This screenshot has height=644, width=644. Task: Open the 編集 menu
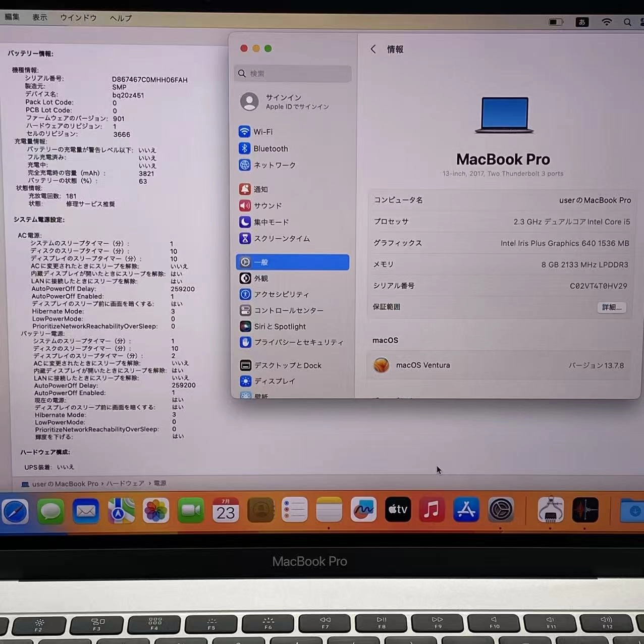click(12, 17)
